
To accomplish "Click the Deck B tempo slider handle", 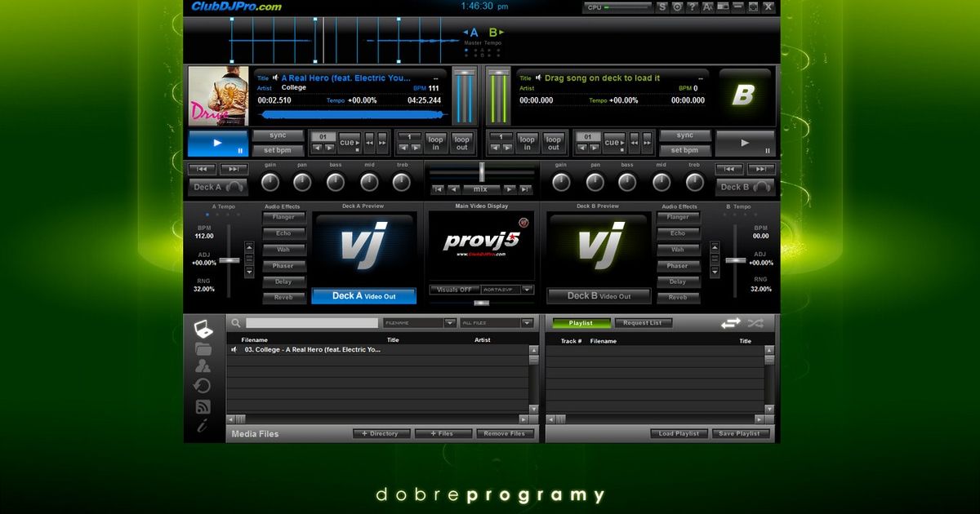I will pos(736,260).
